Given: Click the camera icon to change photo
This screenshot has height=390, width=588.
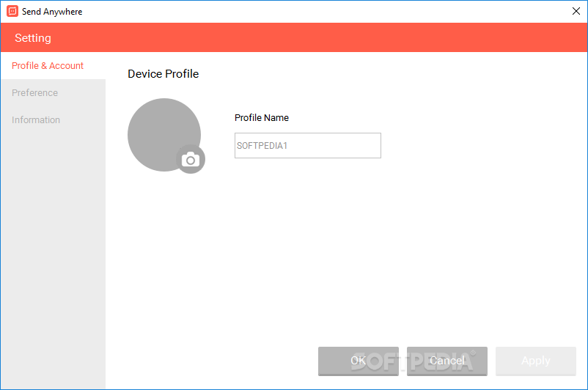Looking at the screenshot, I should (191, 159).
